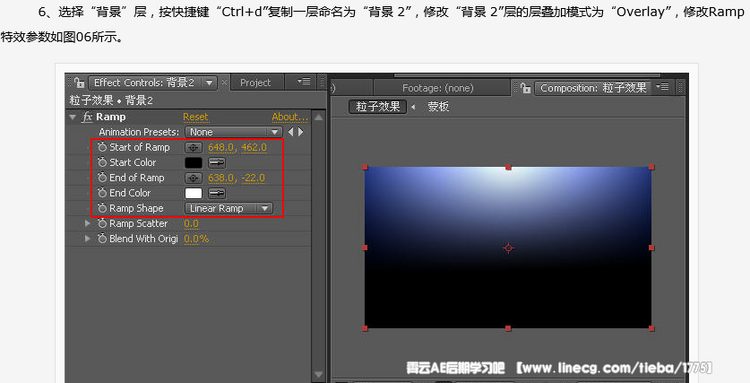Open the 蒙板 comp in navigator
Screen dimensions: 750x383
point(438,106)
